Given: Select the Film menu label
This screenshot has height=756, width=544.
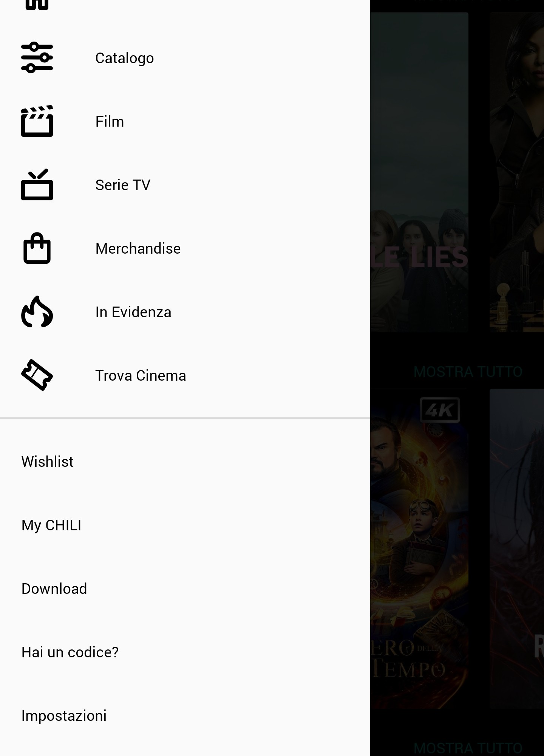Looking at the screenshot, I should tap(110, 122).
